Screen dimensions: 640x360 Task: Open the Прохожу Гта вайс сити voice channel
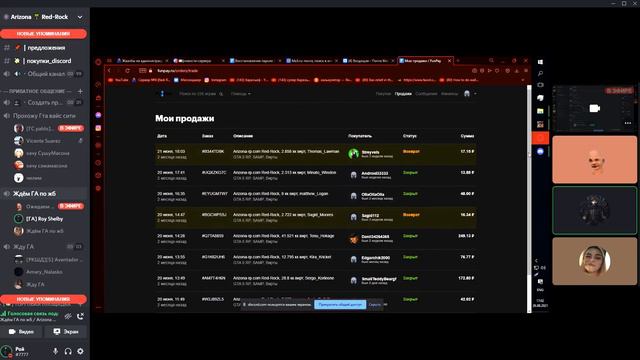pos(44,116)
